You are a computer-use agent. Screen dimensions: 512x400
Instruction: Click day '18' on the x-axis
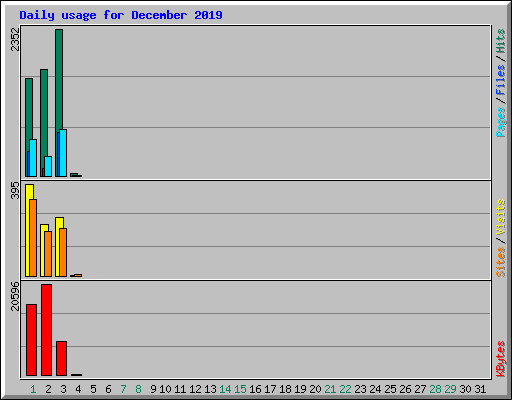click(x=285, y=389)
